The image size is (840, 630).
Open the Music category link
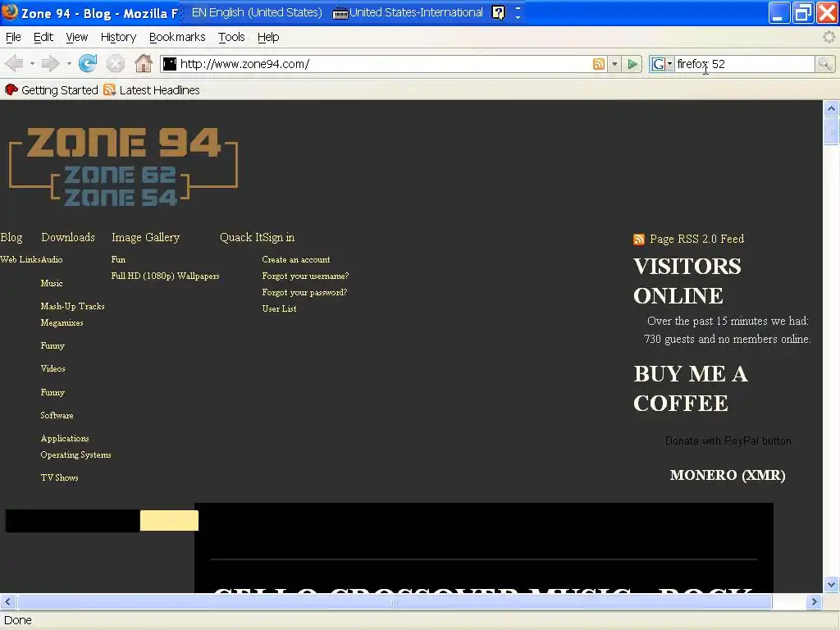click(52, 283)
